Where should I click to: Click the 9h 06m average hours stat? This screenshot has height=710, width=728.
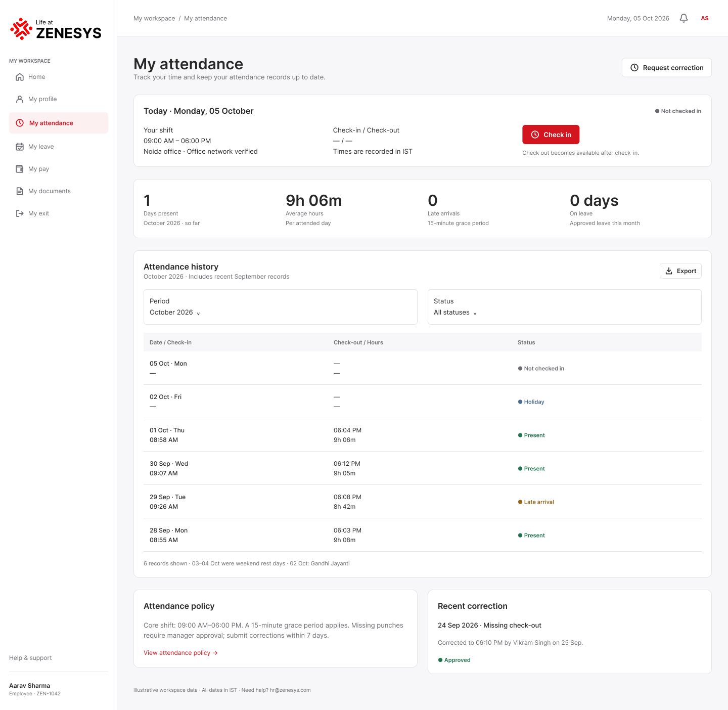pos(313,201)
